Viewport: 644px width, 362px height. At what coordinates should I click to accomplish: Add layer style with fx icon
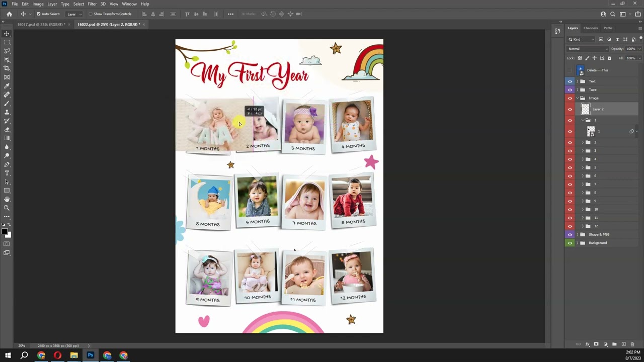click(x=587, y=344)
